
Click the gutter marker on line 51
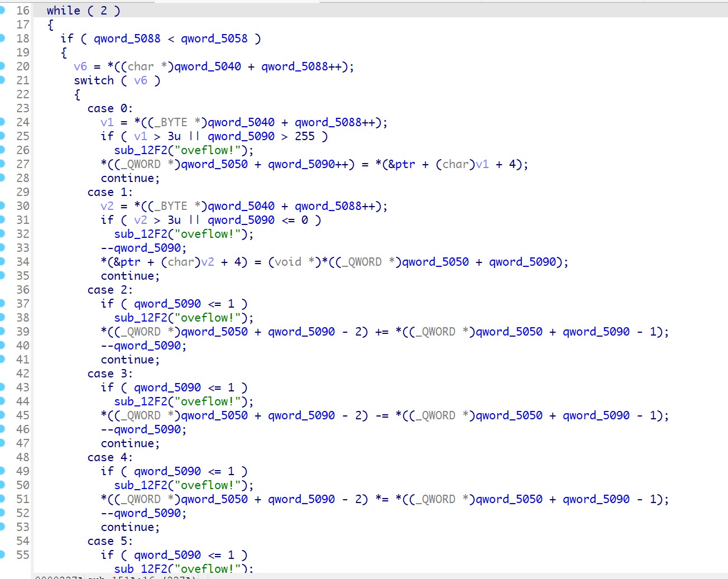click(2, 499)
